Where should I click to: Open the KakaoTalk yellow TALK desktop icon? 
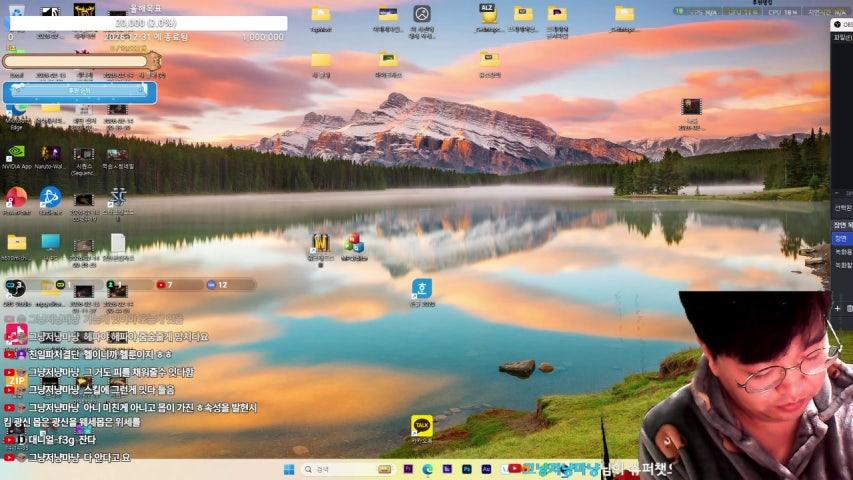pyautogui.click(x=422, y=427)
